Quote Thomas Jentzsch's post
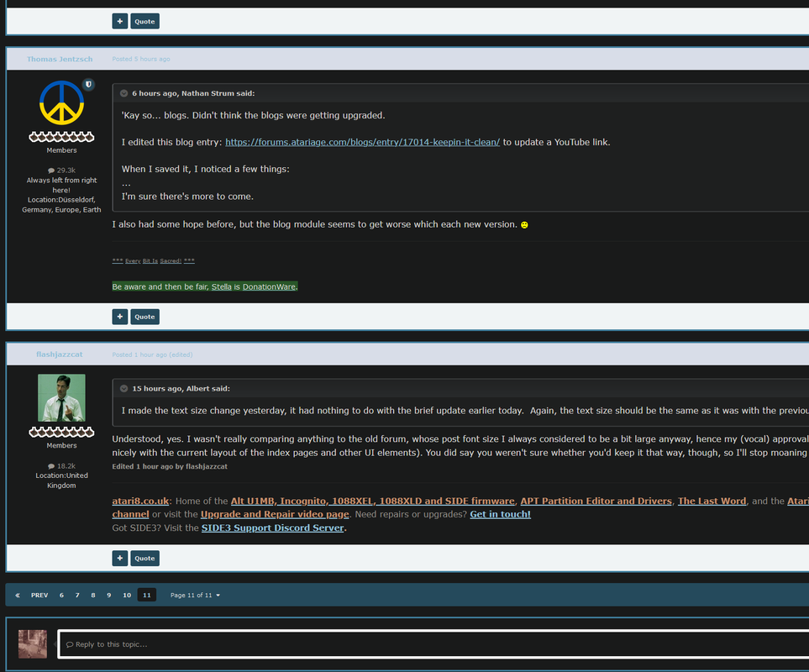The height and width of the screenshot is (672, 809). coord(144,317)
